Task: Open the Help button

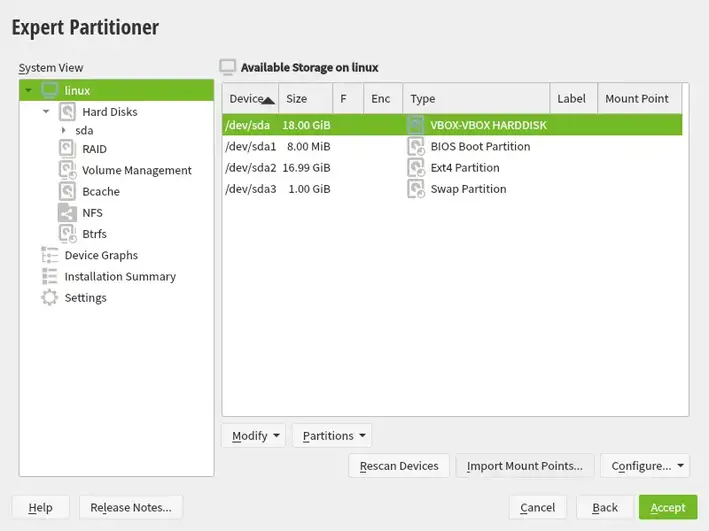Action: 40,507
